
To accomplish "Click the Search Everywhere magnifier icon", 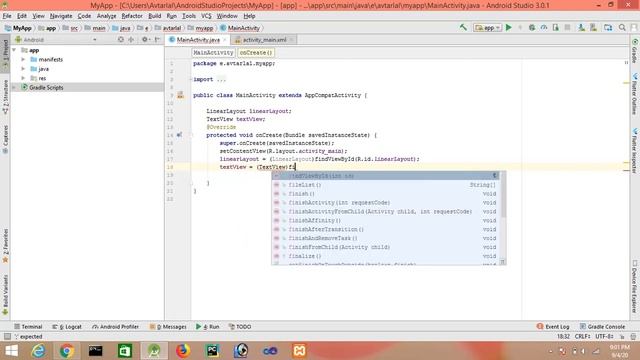I will (622, 27).
